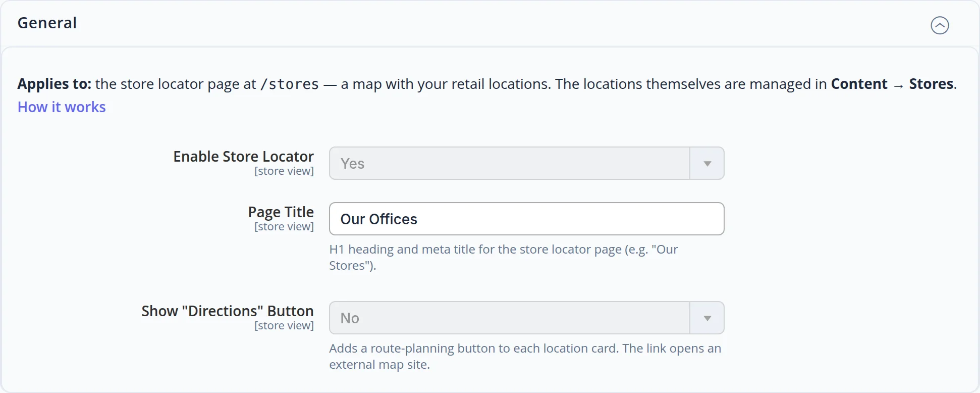Click the "Applies to:" description text
Image resolution: width=980 pixels, height=393 pixels.
[x=487, y=84]
